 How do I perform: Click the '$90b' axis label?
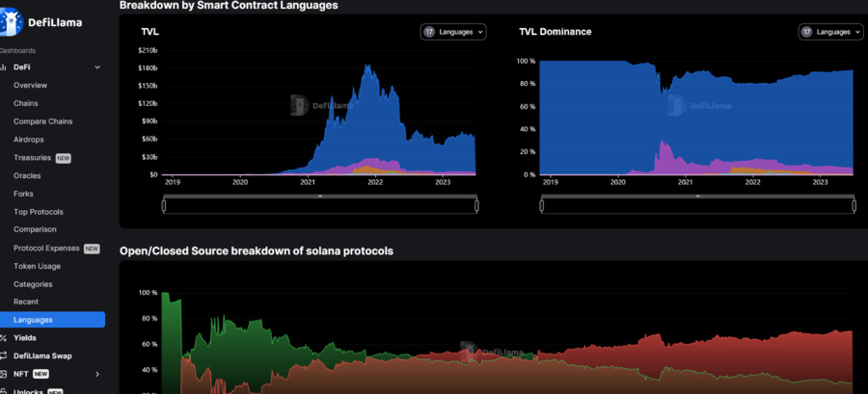pyautogui.click(x=149, y=121)
